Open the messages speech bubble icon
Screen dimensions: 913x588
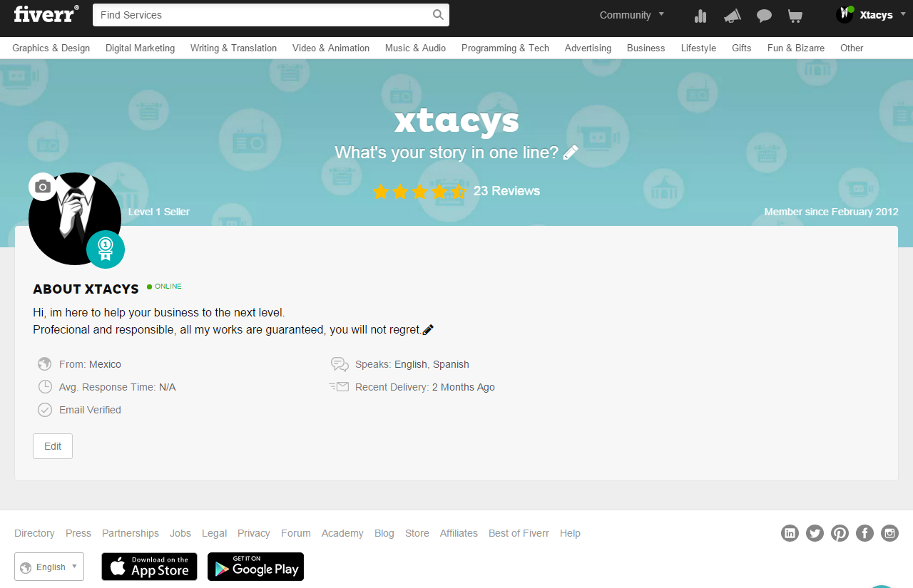coord(764,16)
